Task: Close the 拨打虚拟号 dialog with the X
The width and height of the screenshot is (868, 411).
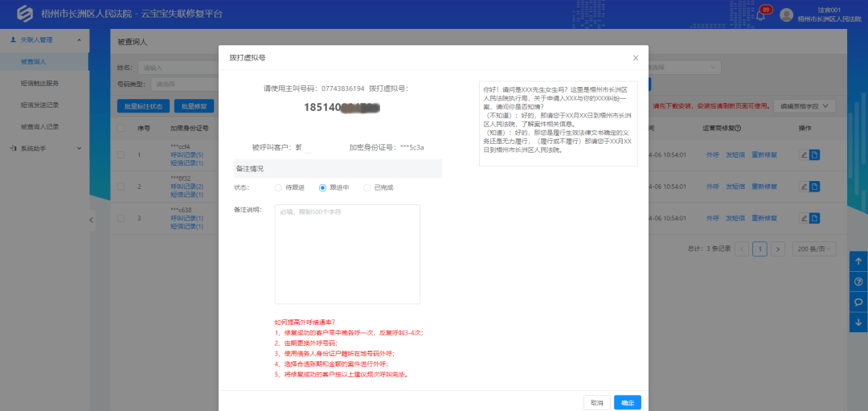Action: coord(636,58)
